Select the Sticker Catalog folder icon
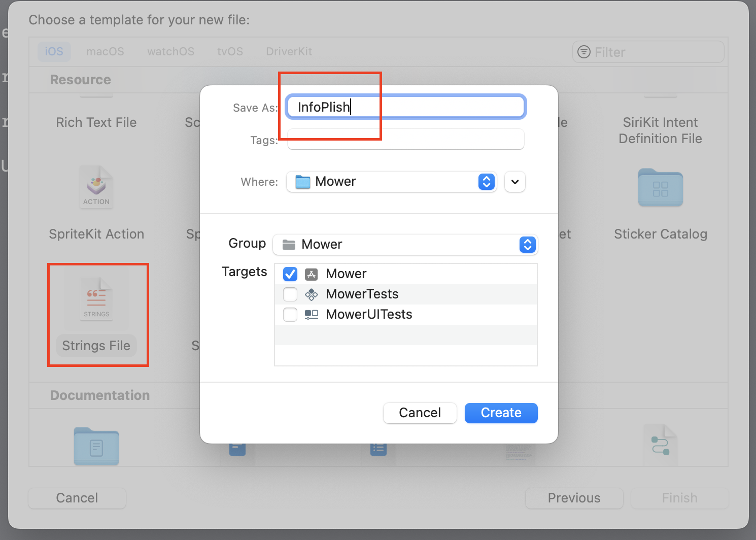The height and width of the screenshot is (540, 756). coord(661,187)
